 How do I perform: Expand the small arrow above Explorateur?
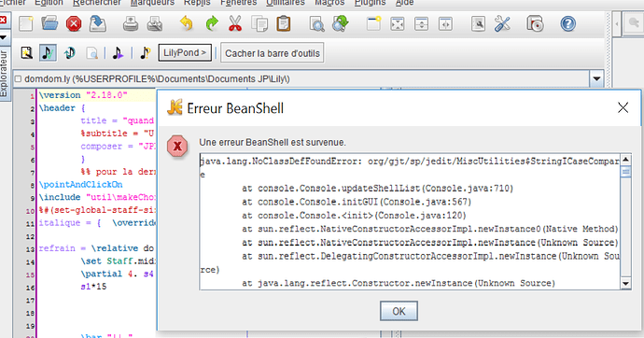coord(4,37)
